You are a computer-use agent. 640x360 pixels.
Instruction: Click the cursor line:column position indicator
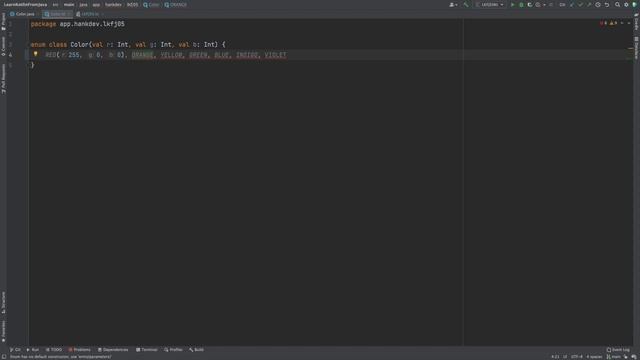pyautogui.click(x=555, y=357)
